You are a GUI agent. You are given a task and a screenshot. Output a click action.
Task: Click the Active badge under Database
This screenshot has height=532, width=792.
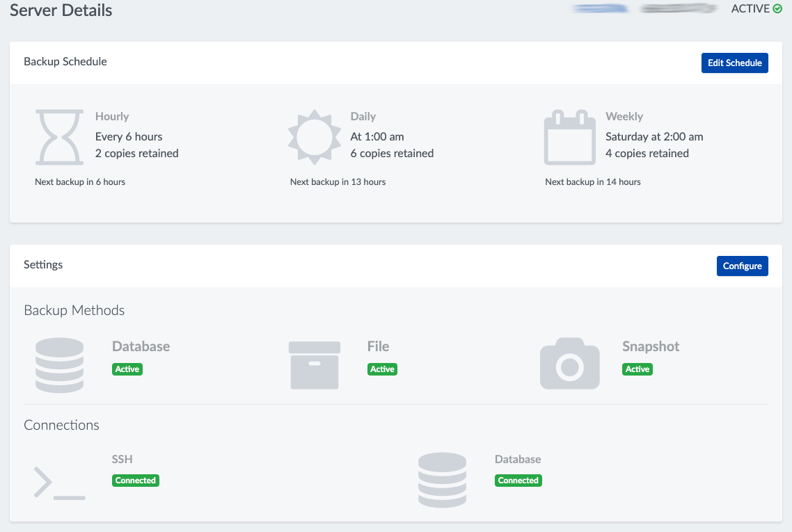[127, 369]
